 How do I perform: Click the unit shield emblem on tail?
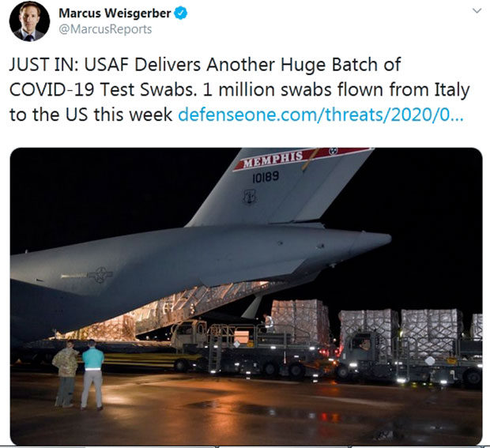pyautogui.click(x=250, y=198)
